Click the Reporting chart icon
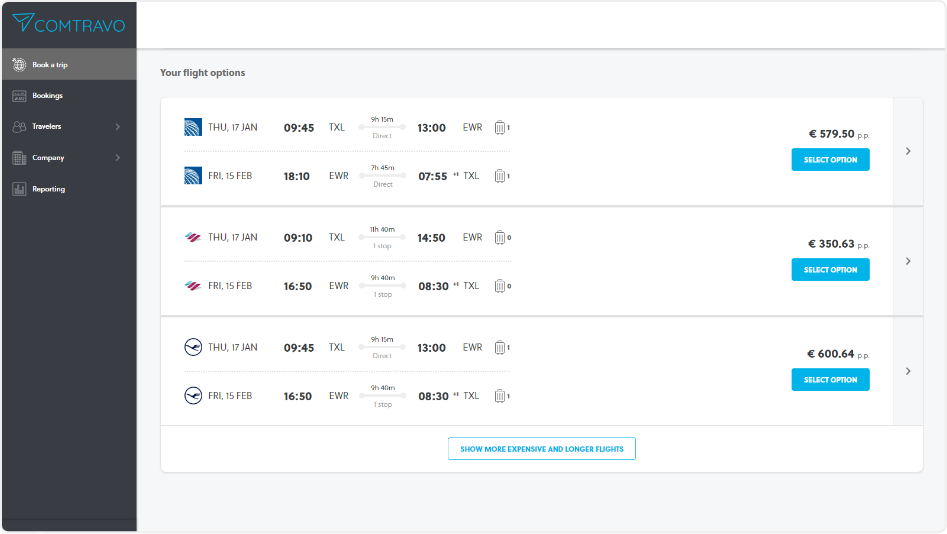 click(x=19, y=189)
